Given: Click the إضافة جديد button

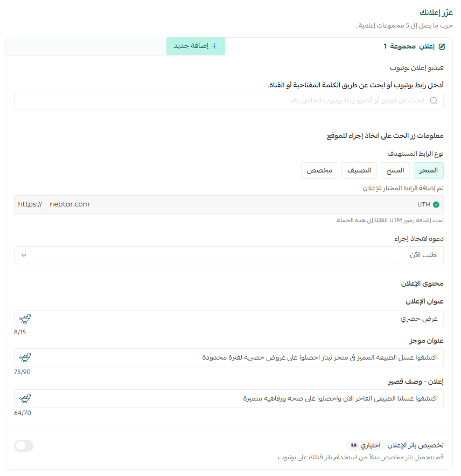Looking at the screenshot, I should point(195,46).
